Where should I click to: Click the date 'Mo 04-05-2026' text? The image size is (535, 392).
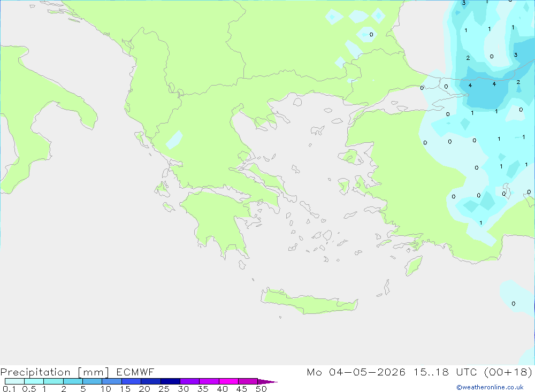[356, 372]
